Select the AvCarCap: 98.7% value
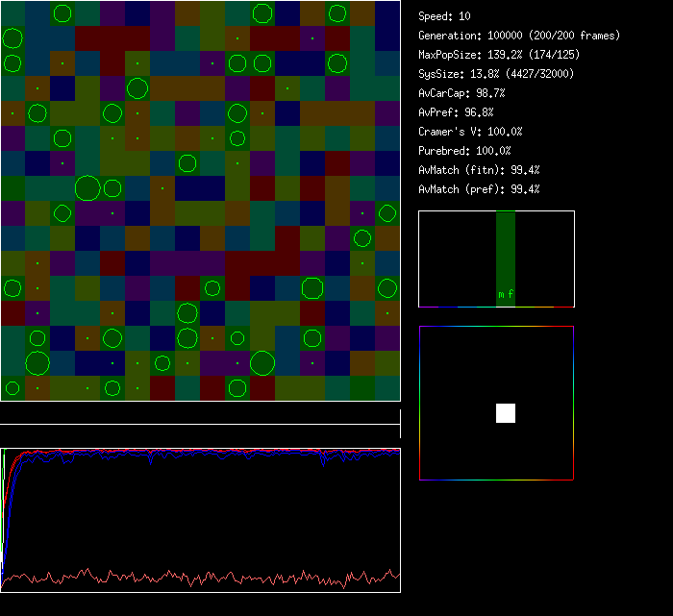673x616 pixels. click(462, 93)
